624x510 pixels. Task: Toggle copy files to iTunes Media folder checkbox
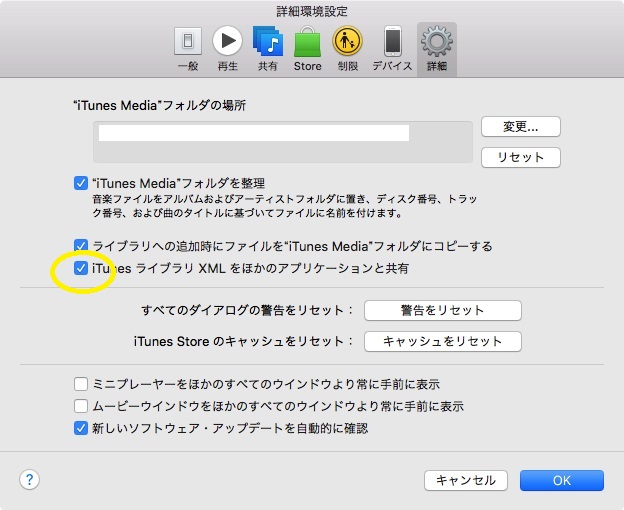(81, 245)
